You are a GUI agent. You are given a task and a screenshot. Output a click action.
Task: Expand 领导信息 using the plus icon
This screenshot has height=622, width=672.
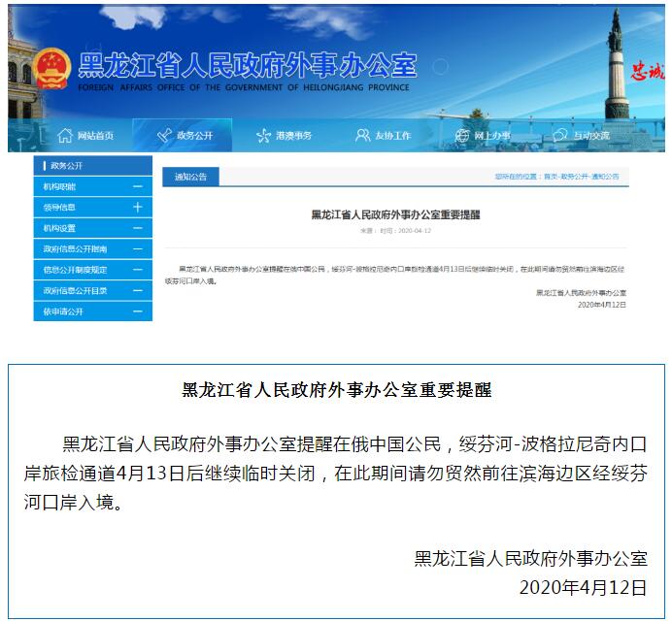pyautogui.click(x=138, y=207)
